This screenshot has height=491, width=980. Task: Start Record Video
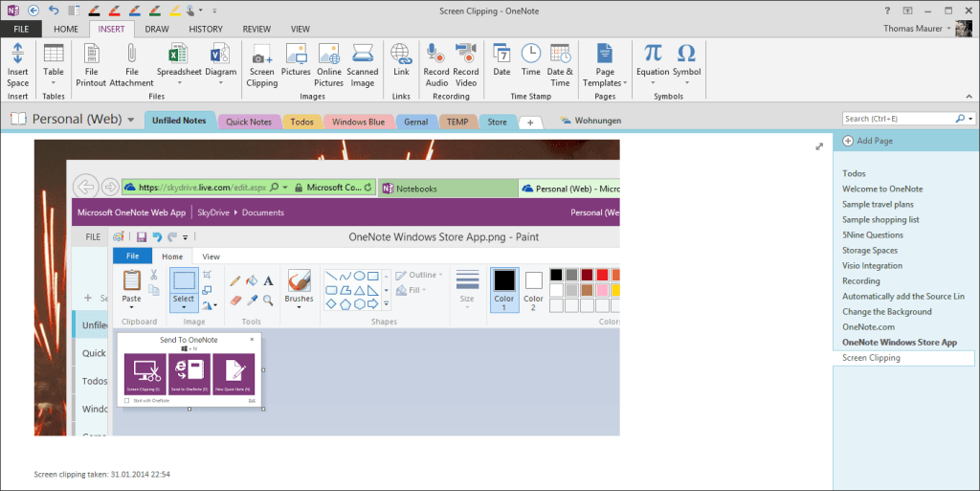click(466, 65)
